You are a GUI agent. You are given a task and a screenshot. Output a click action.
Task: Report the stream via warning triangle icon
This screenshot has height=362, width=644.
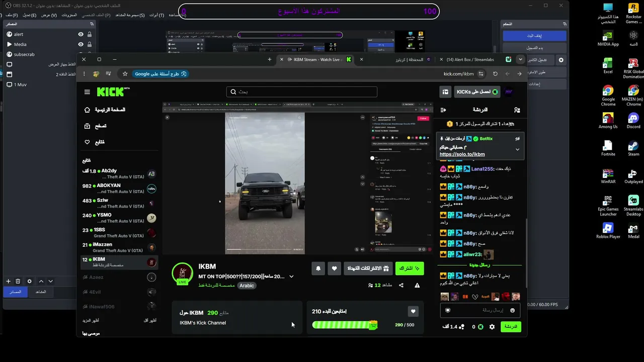[x=417, y=285]
